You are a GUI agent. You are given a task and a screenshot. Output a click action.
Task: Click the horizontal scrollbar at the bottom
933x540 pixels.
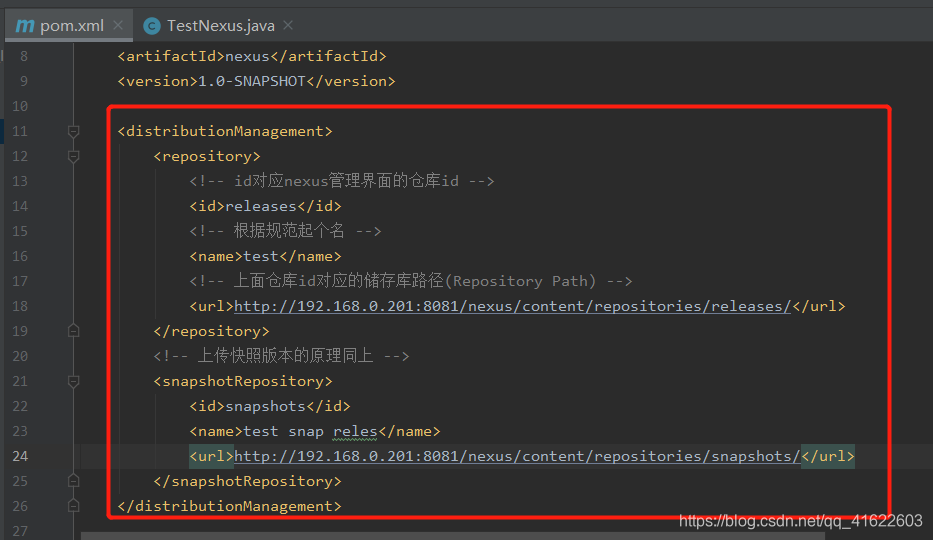click(452, 536)
